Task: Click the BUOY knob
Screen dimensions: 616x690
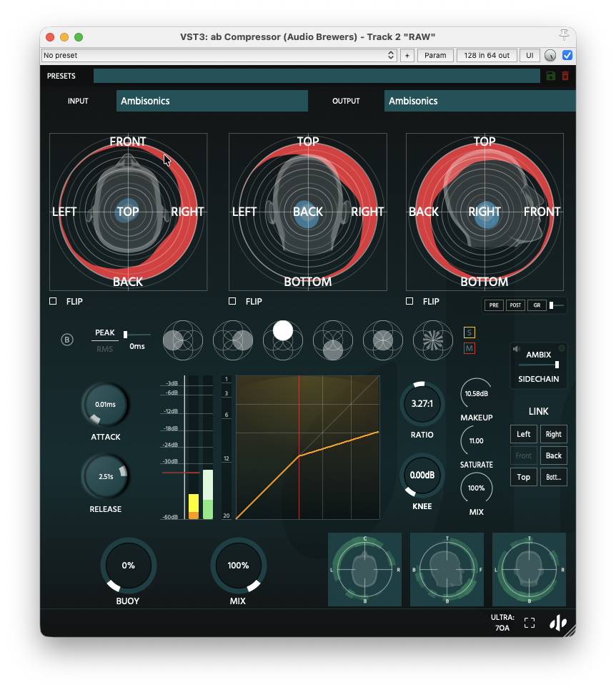Action: (x=128, y=566)
